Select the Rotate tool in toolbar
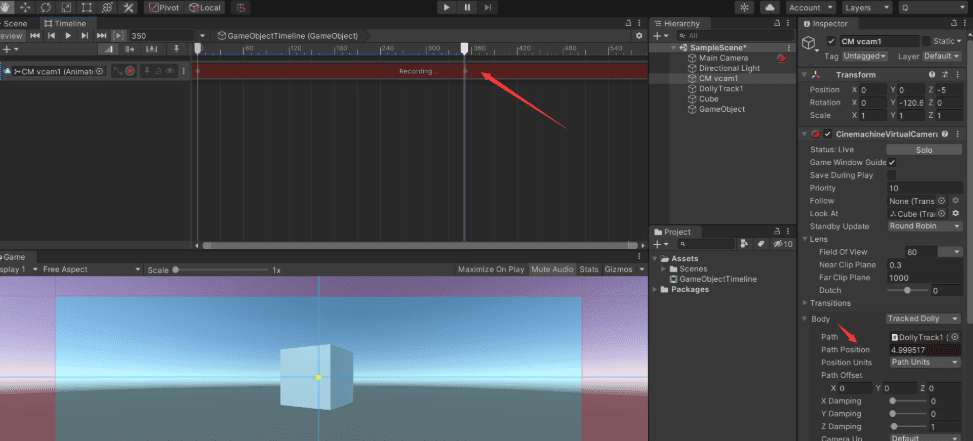The width and height of the screenshot is (973, 441). (x=46, y=7)
